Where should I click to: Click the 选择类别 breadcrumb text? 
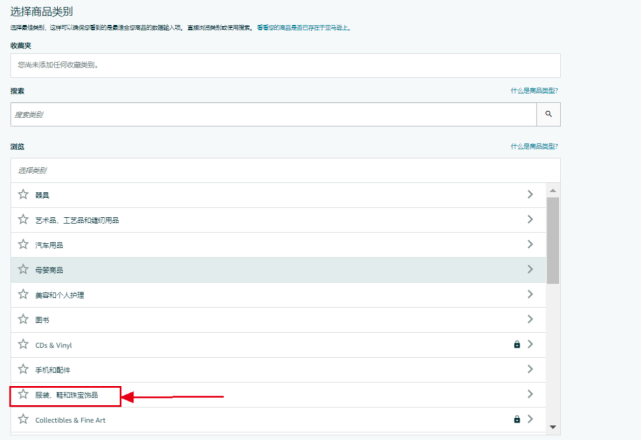click(x=32, y=171)
